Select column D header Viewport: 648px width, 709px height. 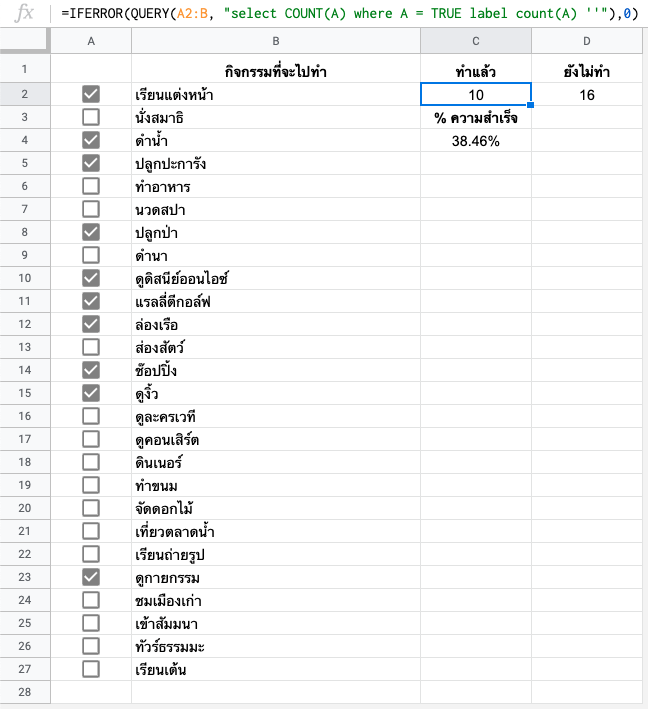(587, 41)
